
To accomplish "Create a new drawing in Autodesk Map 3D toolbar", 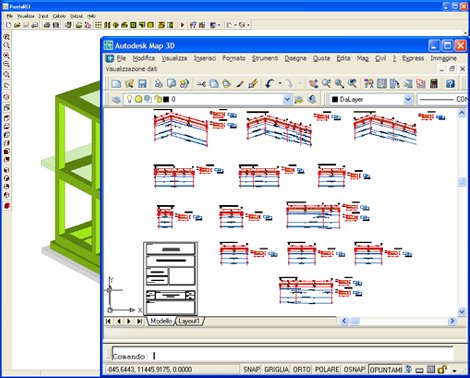I will pyautogui.click(x=116, y=83).
